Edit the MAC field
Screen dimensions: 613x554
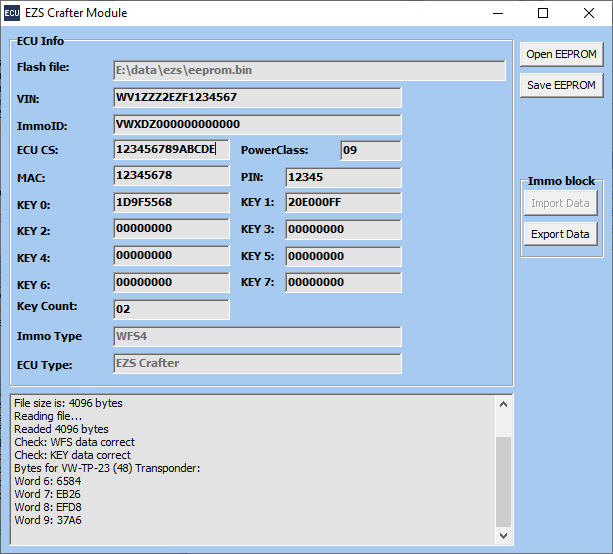point(171,176)
